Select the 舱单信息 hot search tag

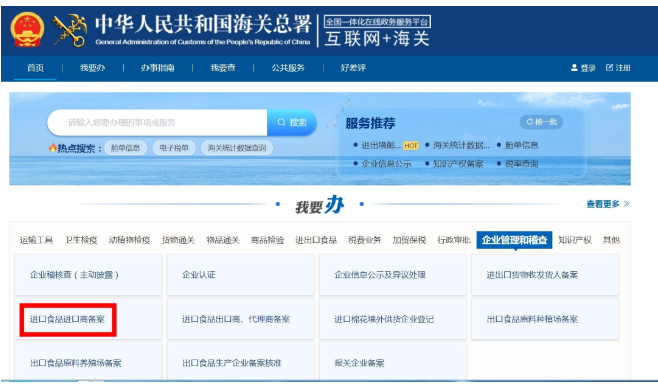[x=125, y=148]
